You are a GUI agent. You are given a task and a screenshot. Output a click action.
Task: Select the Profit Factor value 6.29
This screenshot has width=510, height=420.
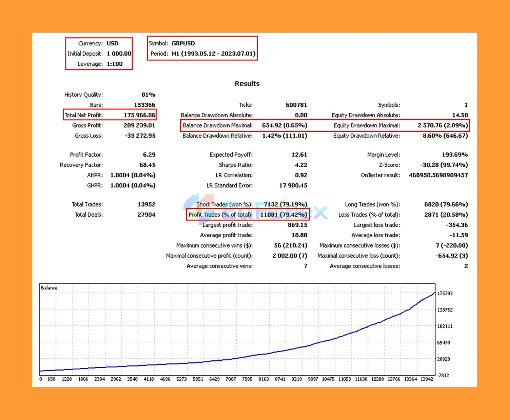[149, 155]
